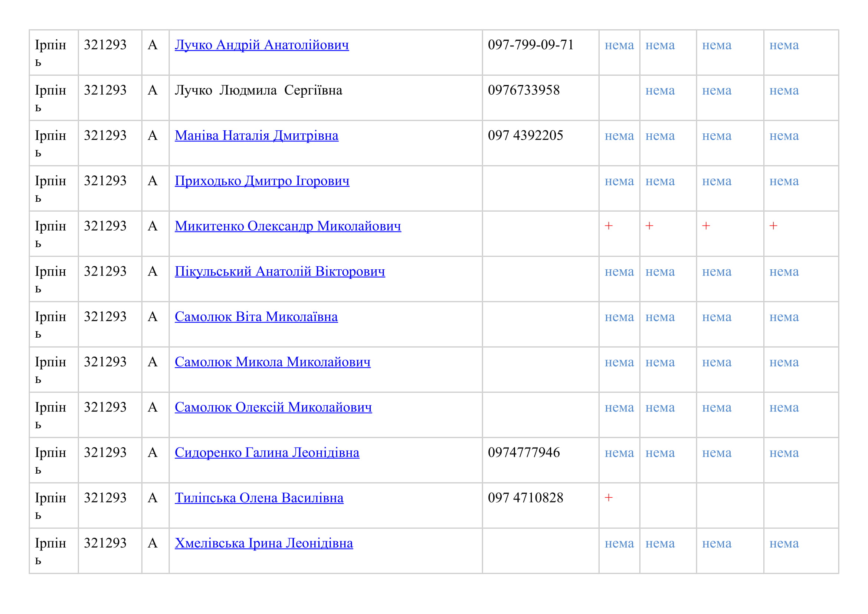This screenshot has height=614, width=868.
Task: Open Самолюк Віта Миколаївна link
Action: [x=256, y=317]
